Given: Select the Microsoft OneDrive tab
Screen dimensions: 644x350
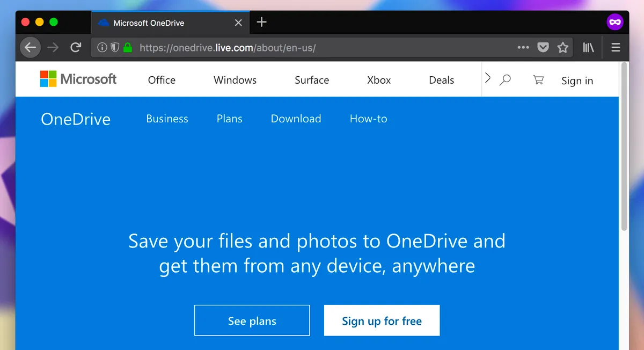Looking at the screenshot, I should 171,23.
